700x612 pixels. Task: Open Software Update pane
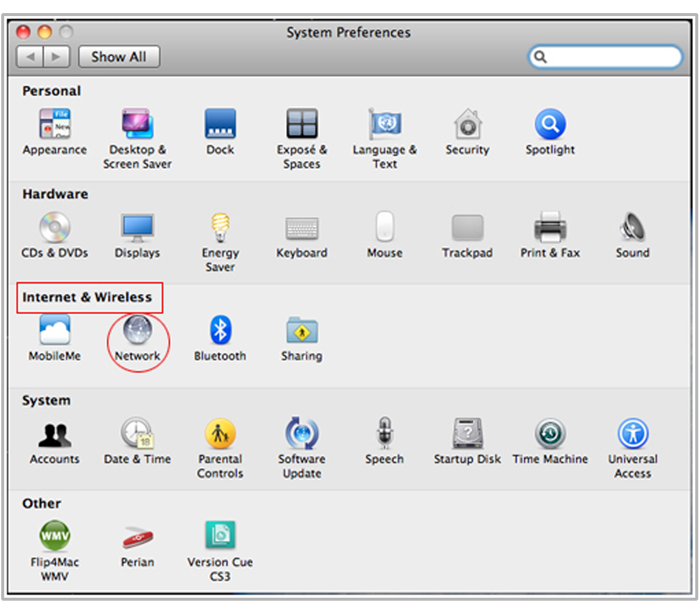[x=302, y=434]
